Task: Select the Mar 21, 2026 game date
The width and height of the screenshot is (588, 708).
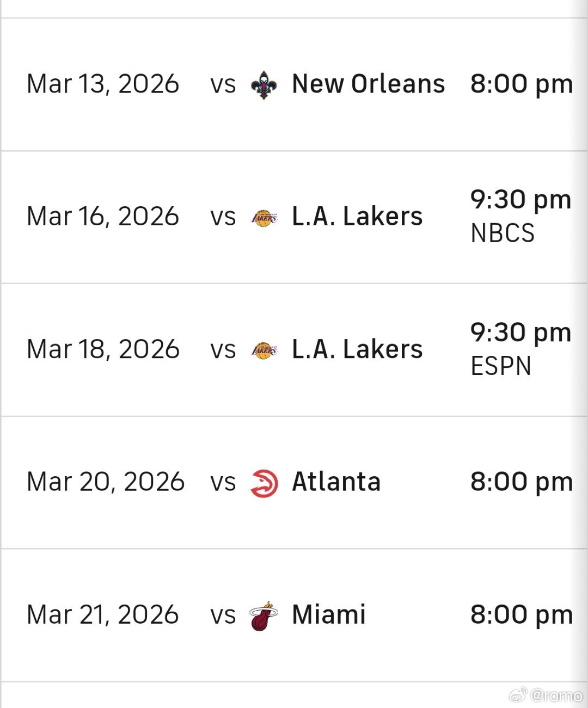Action: tap(103, 615)
